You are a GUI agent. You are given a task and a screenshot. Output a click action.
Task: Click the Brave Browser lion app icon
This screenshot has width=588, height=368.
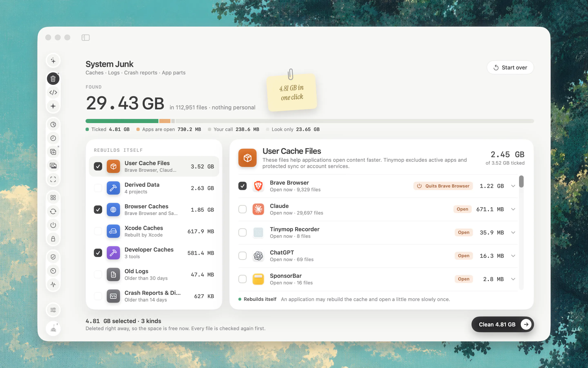pos(258,186)
